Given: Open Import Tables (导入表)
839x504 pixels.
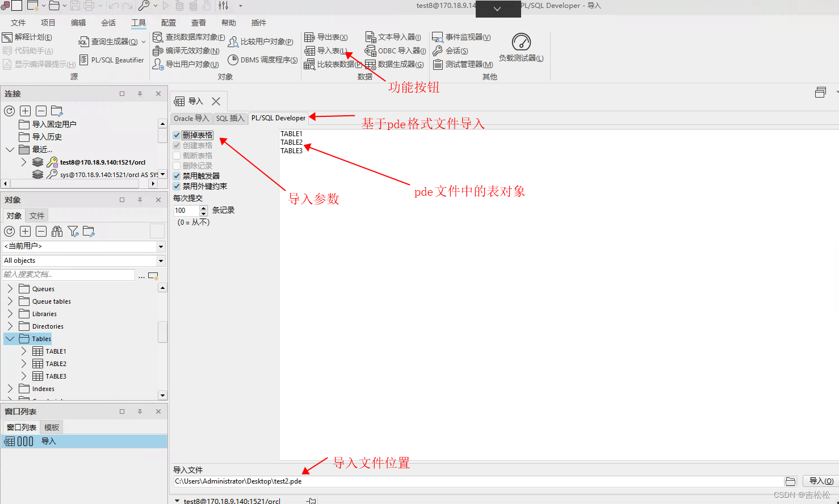Looking at the screenshot, I should click(326, 51).
